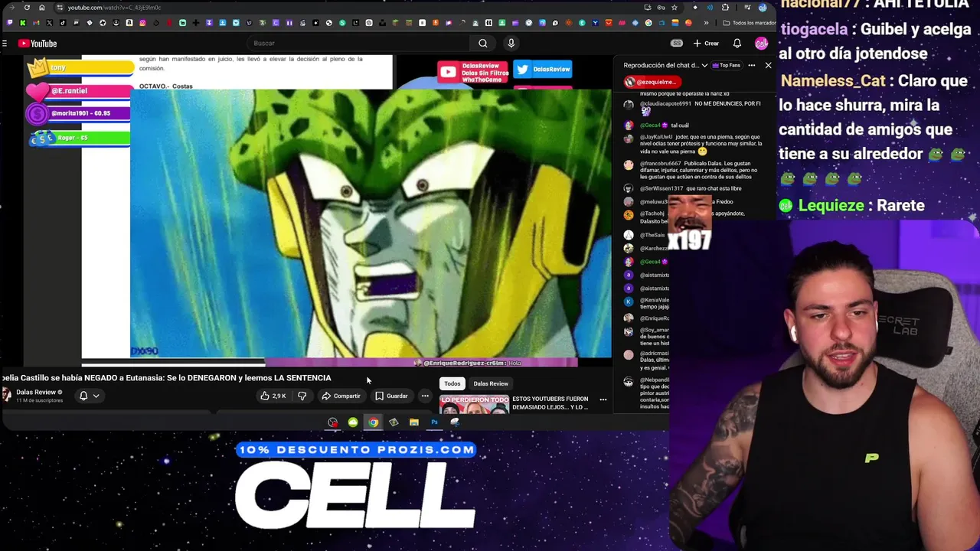Image resolution: width=980 pixels, height=551 pixels.
Task: Click the DalasReview YouTube badge in video
Action: pos(474,72)
